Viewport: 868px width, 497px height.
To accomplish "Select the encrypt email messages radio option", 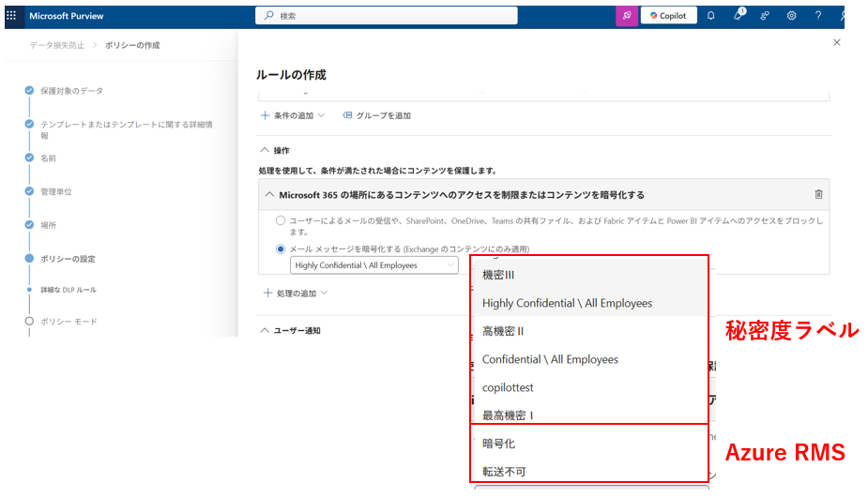I will coord(281,248).
